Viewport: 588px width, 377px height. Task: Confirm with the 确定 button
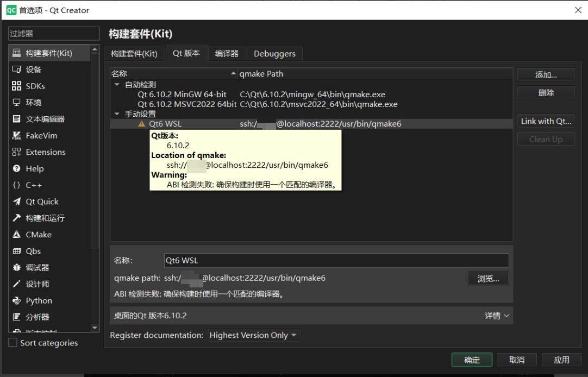point(472,360)
